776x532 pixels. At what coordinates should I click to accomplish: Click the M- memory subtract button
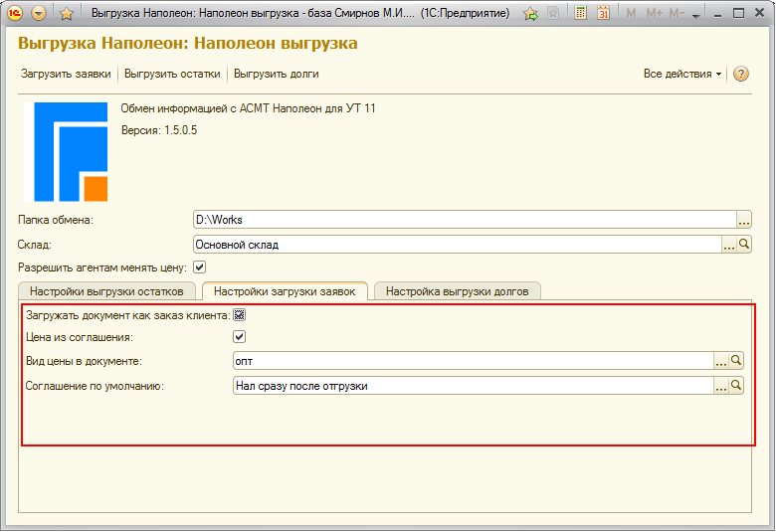click(x=677, y=13)
